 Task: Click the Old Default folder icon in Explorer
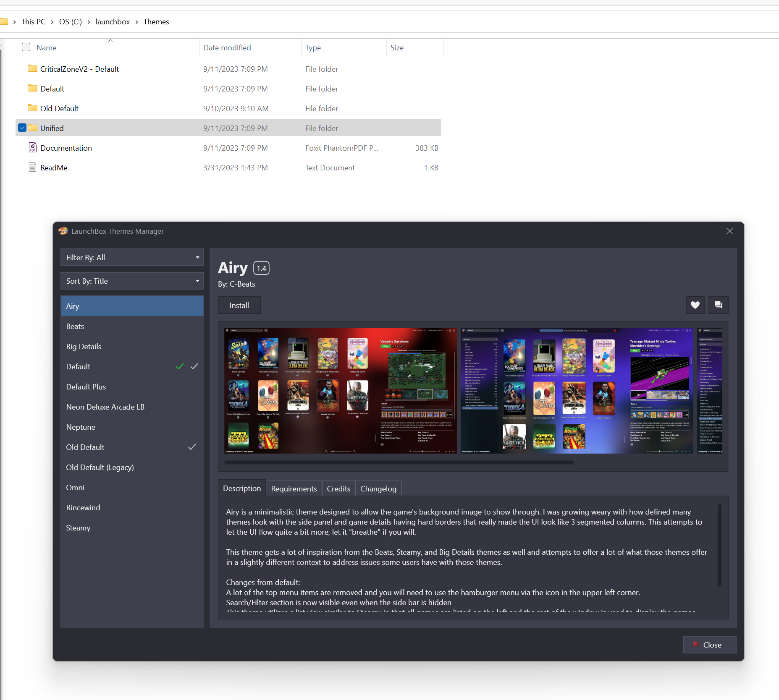(33, 108)
